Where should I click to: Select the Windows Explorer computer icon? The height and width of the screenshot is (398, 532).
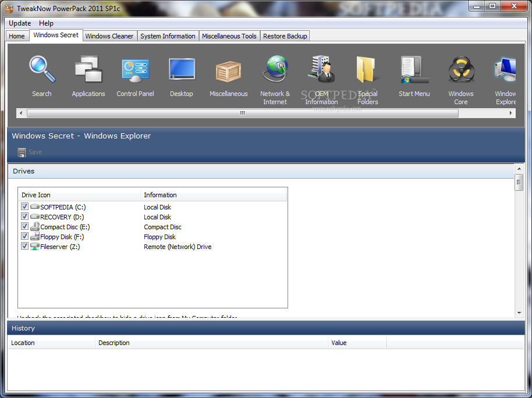(x=505, y=70)
